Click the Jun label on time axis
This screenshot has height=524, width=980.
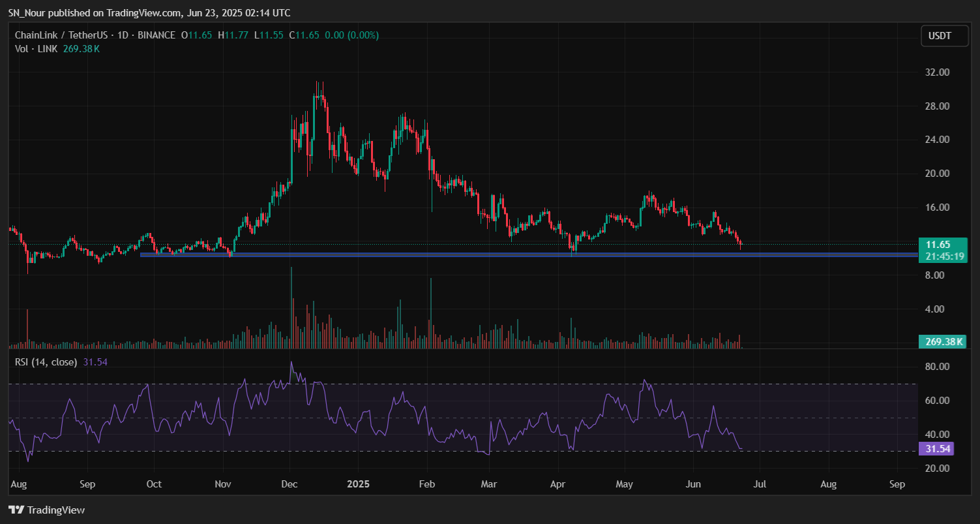click(694, 485)
